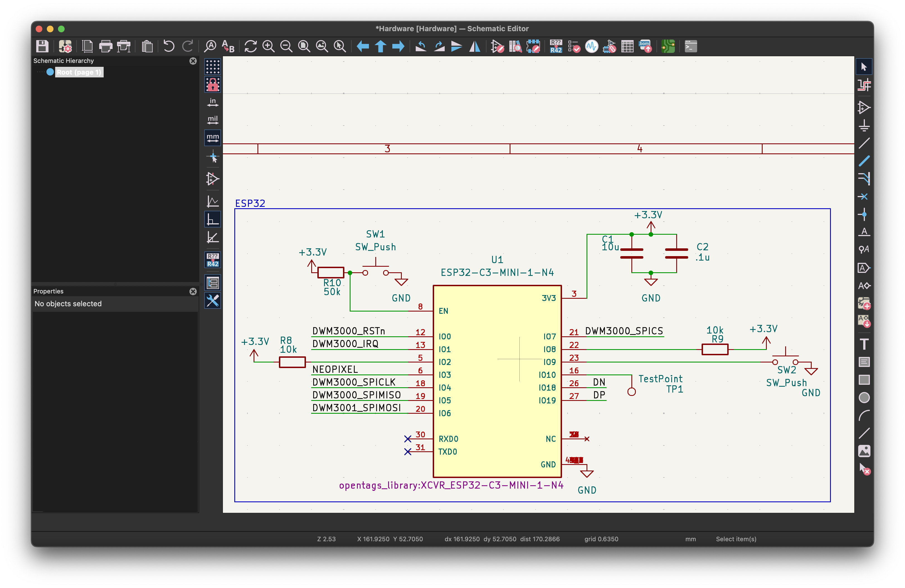Navigate back with the left blue arrow

(x=363, y=46)
